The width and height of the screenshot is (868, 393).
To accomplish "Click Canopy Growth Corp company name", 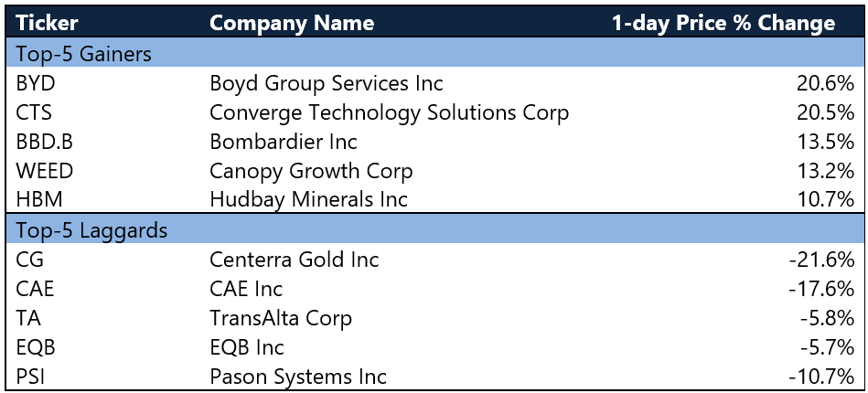I will click(x=311, y=172).
